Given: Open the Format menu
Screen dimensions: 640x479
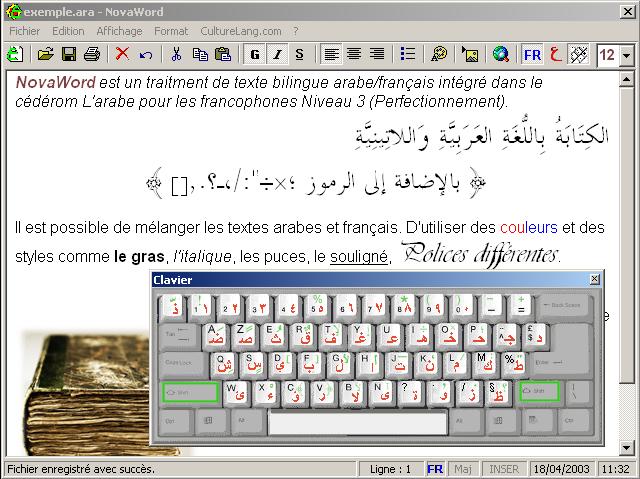Looking at the screenshot, I should (170, 31).
